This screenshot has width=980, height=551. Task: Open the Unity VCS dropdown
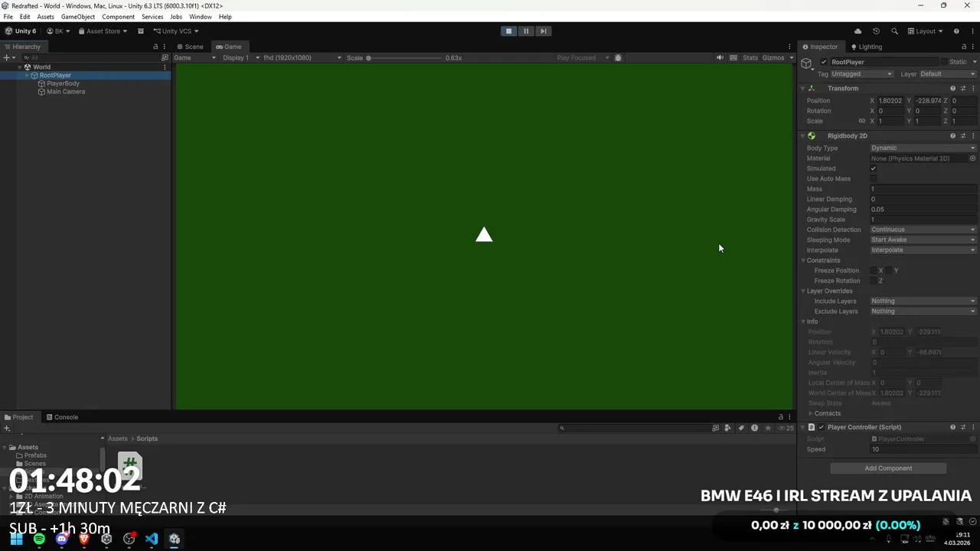(176, 31)
